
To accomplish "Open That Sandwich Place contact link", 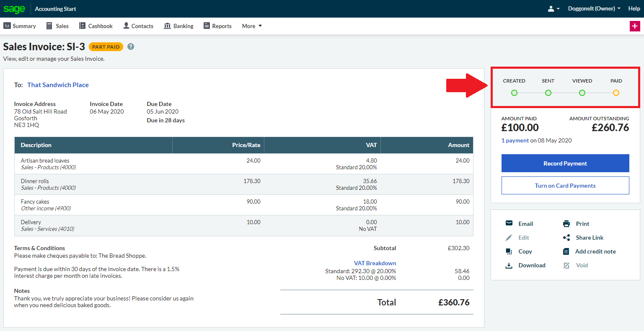I will [58, 85].
